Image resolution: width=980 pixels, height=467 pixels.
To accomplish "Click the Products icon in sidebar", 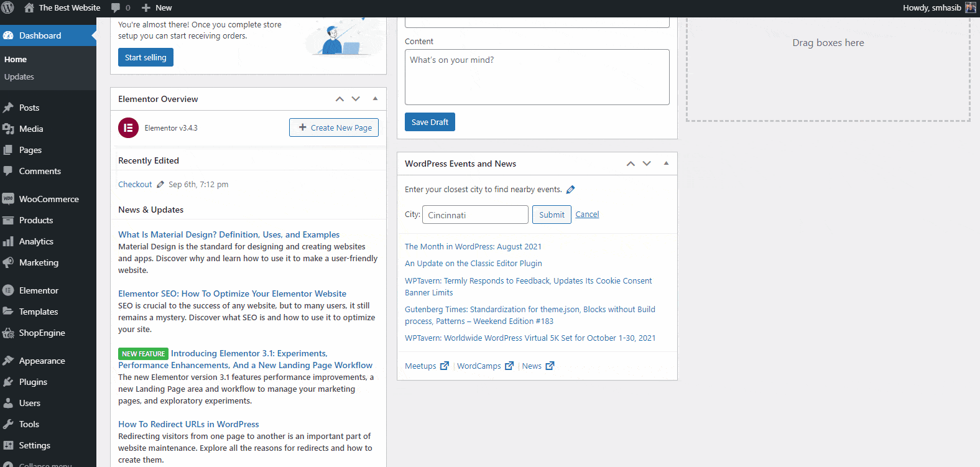I will [x=8, y=220].
